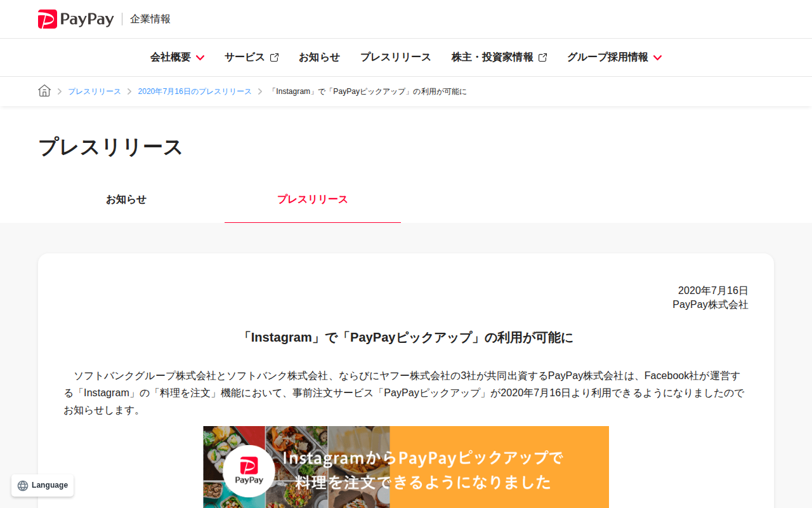Open the サービス navigation link
This screenshot has width=812, height=508.
[244, 57]
